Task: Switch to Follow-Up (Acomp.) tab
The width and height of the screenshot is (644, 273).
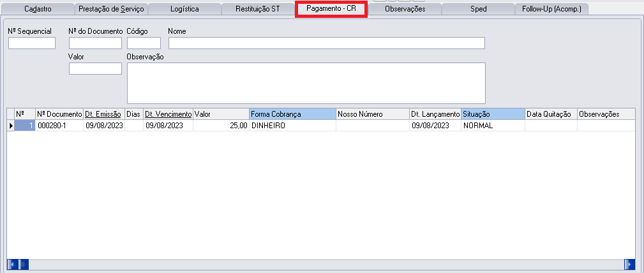Action: tap(551, 9)
